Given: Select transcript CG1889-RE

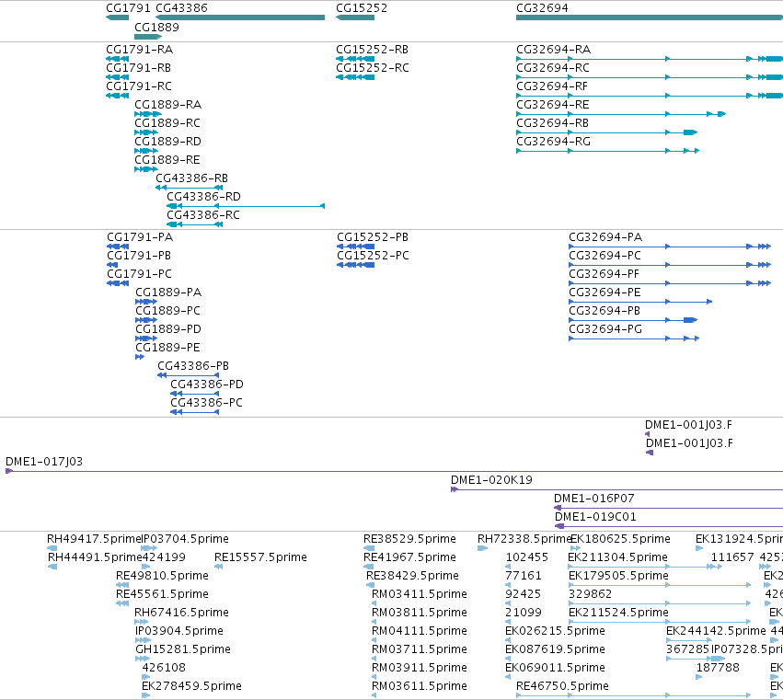Looking at the screenshot, I should (x=167, y=160).
